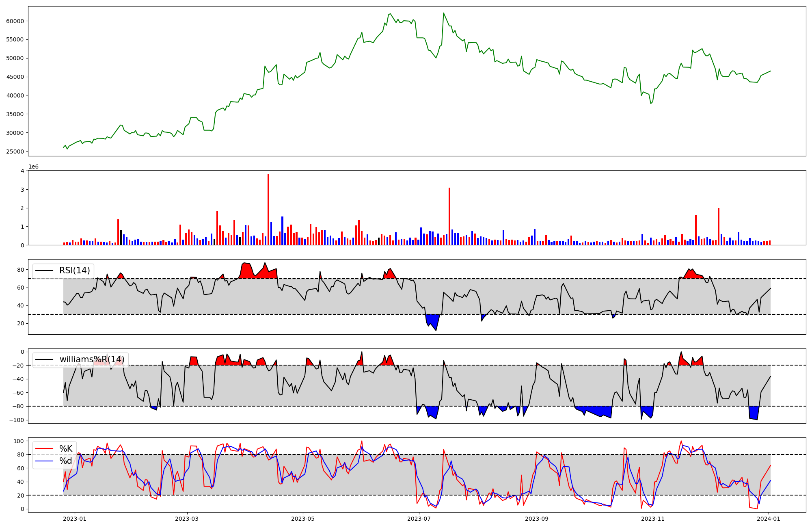
Task: Click the 25000 price axis tick label
Action: click(15, 151)
